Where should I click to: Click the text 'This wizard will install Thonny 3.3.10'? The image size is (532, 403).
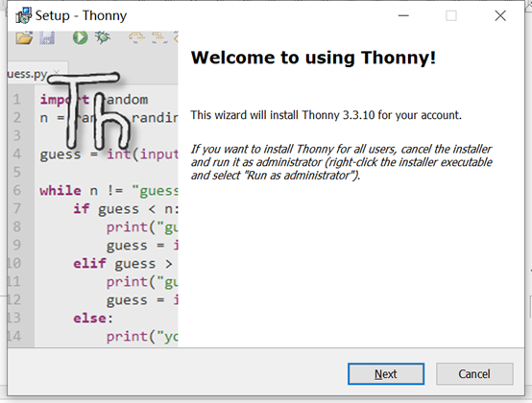click(282, 115)
